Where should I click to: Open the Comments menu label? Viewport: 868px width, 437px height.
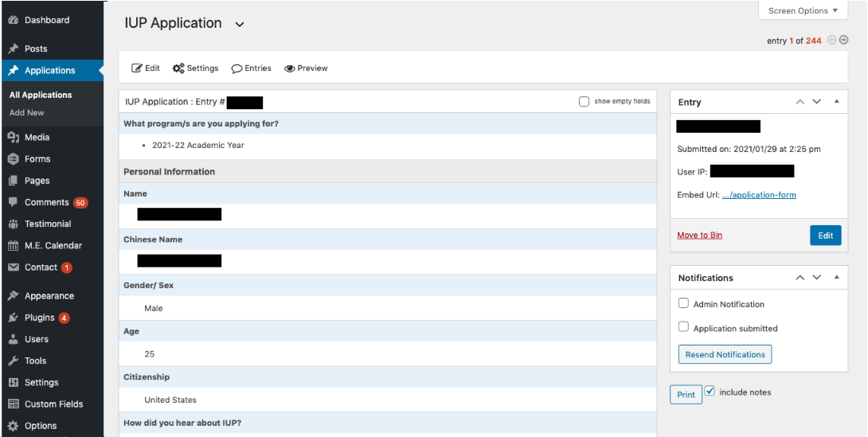pos(46,202)
